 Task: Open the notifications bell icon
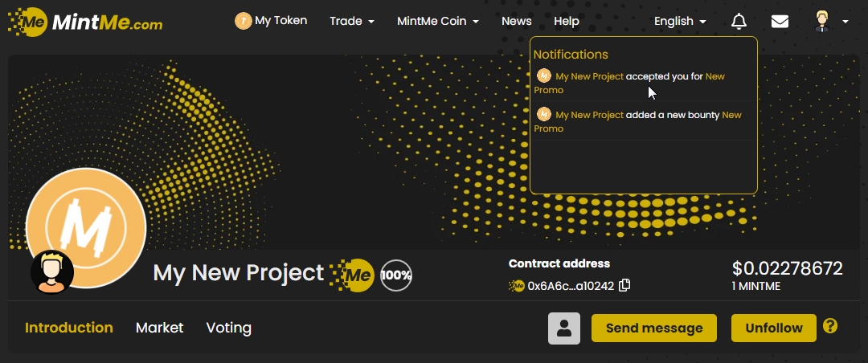pos(739,22)
